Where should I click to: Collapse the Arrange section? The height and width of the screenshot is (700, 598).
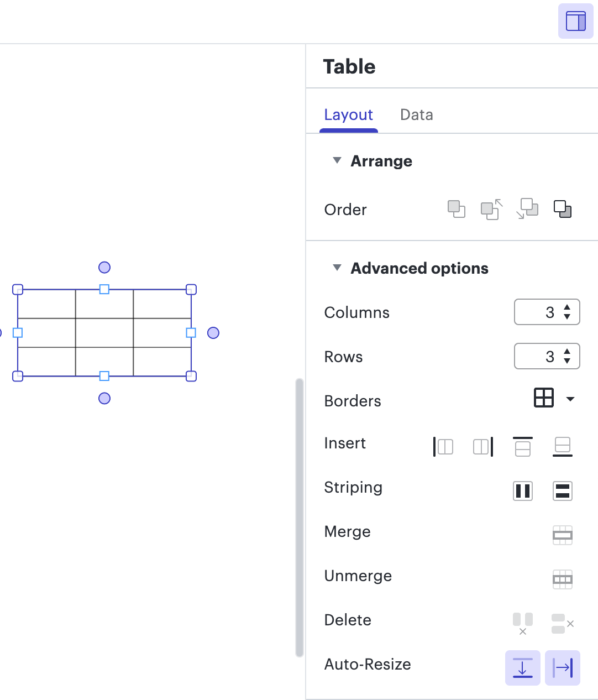337,160
